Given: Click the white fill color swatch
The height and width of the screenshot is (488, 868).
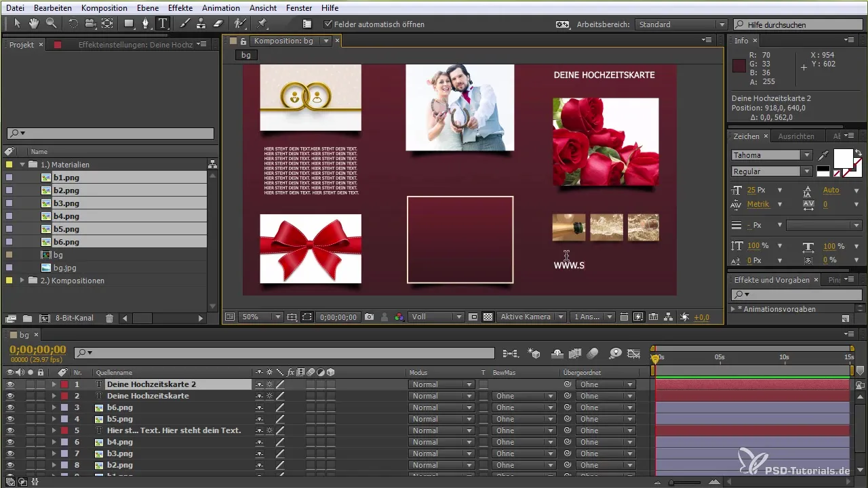Looking at the screenshot, I should click(x=843, y=158).
